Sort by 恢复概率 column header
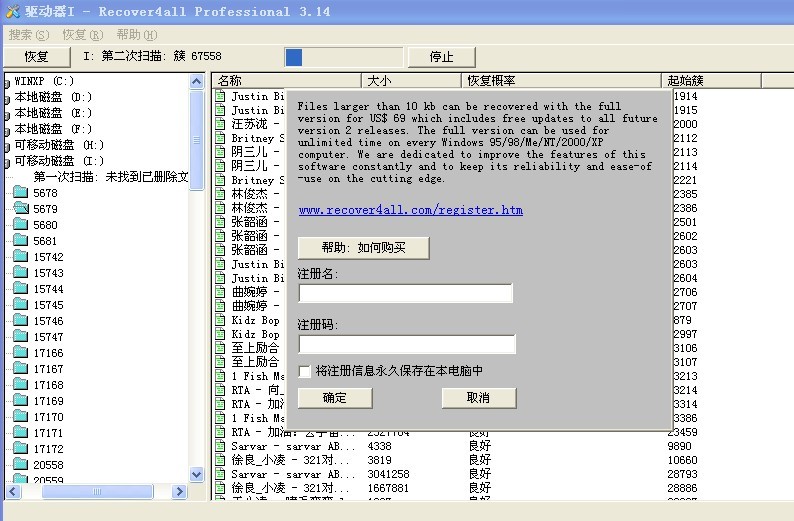Image resolution: width=794 pixels, height=521 pixels. pos(561,81)
